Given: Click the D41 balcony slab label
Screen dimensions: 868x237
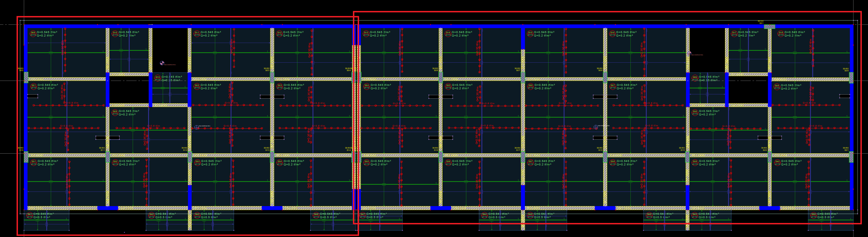Looking at the screenshot, I should point(30,215).
